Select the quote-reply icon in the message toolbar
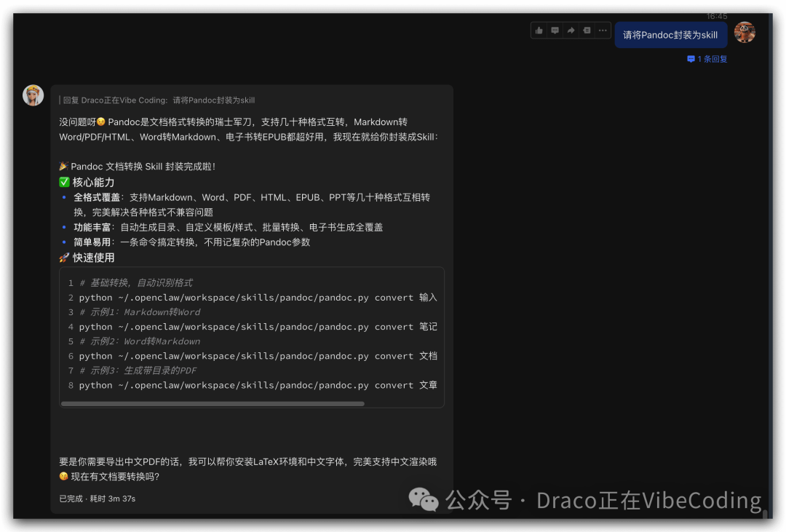The height and width of the screenshot is (532, 786). (587, 30)
